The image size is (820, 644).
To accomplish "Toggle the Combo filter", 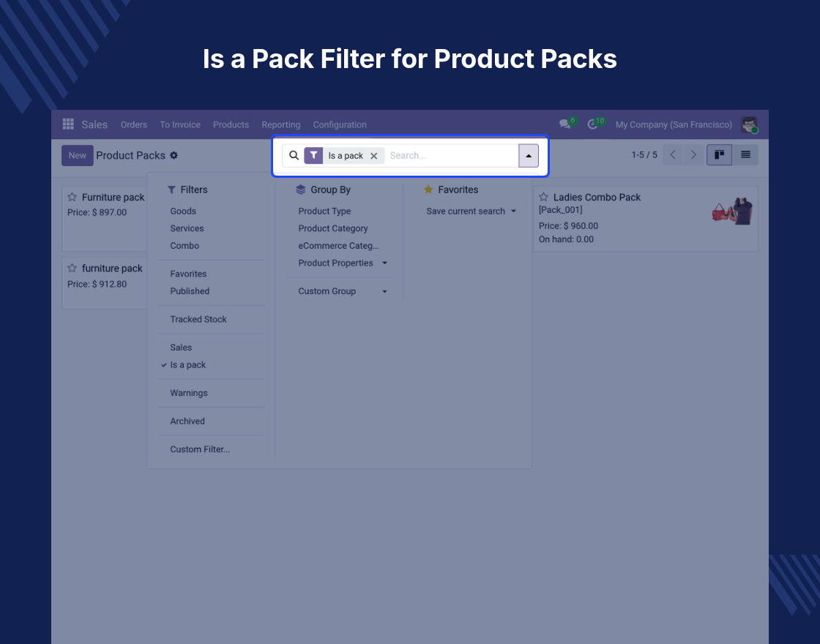I will click(x=184, y=246).
